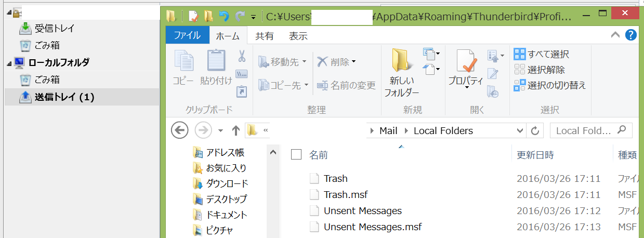644x238 pixels.
Task: Collapse the ローカルフォルダ tree node
Action: [x=9, y=63]
